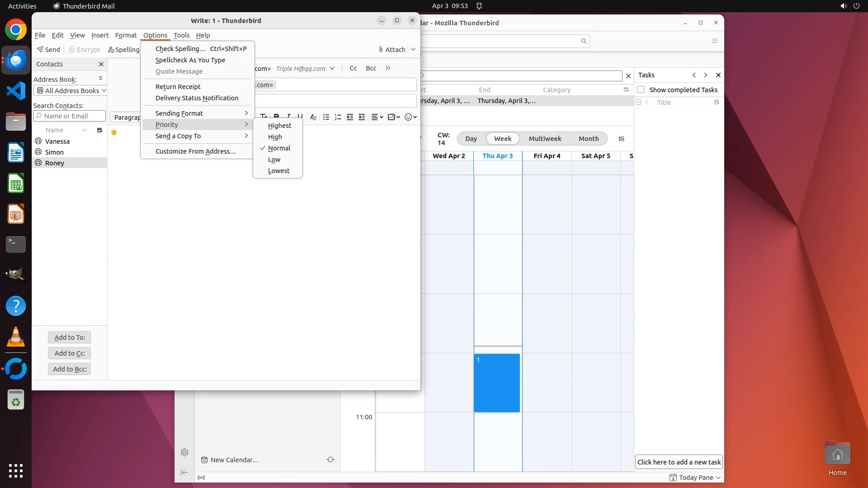Expand the Today Pane dropdown arrow
This screenshot has height=488, width=868.
tap(718, 478)
